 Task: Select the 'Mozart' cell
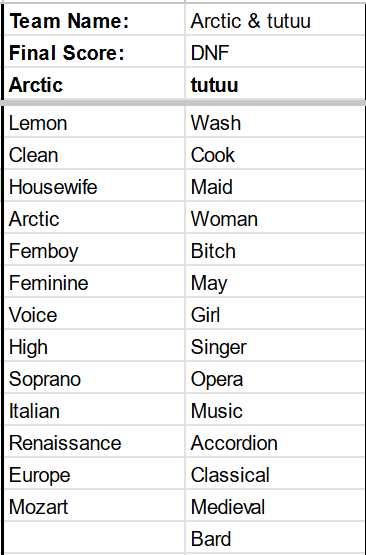point(94,505)
